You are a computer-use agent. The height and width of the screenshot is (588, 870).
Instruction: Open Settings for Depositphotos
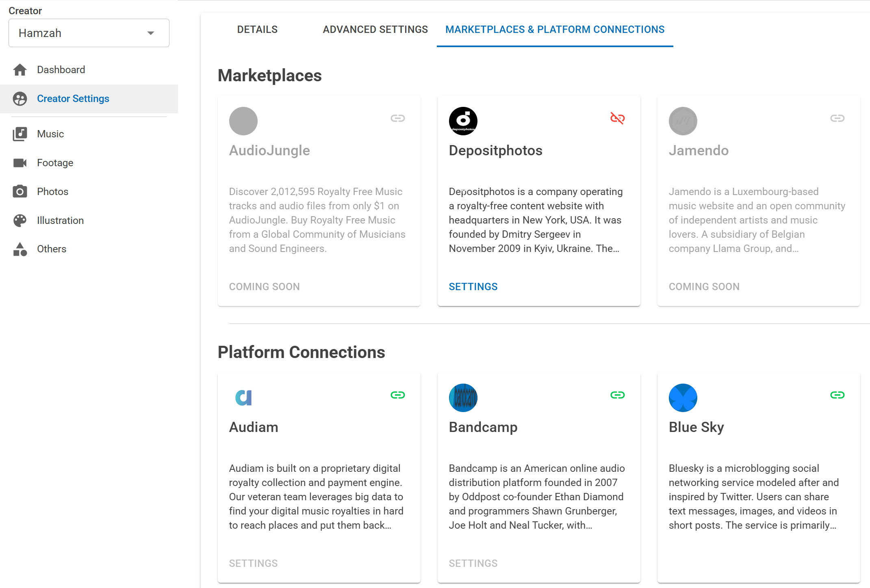tap(473, 286)
